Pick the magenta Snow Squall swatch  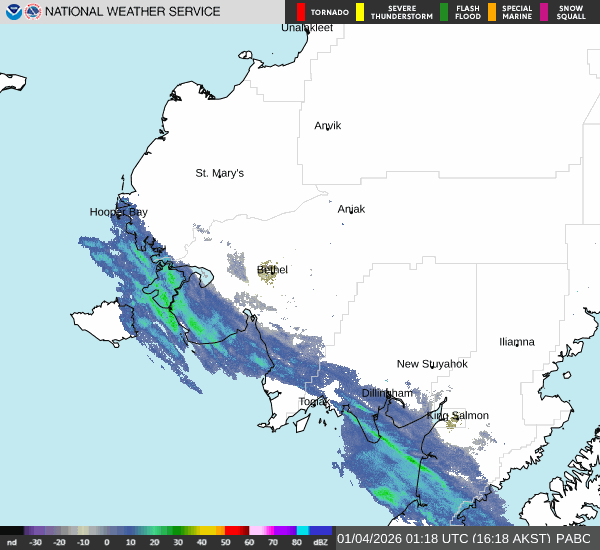[x=544, y=12]
